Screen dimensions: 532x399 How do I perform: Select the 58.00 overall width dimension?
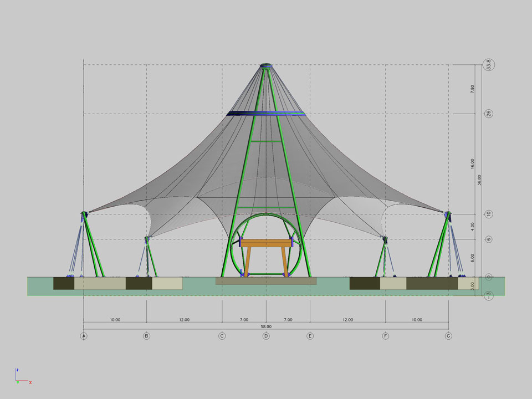266,327
